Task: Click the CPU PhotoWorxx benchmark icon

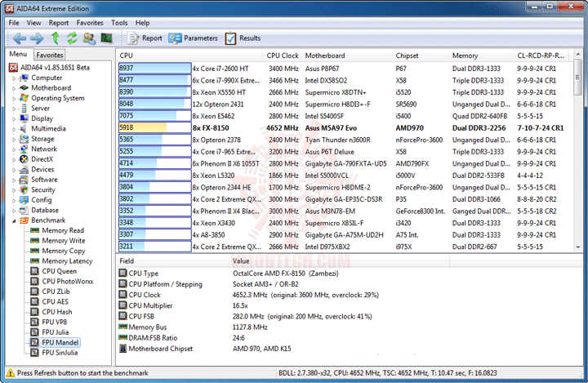Action: click(34, 281)
